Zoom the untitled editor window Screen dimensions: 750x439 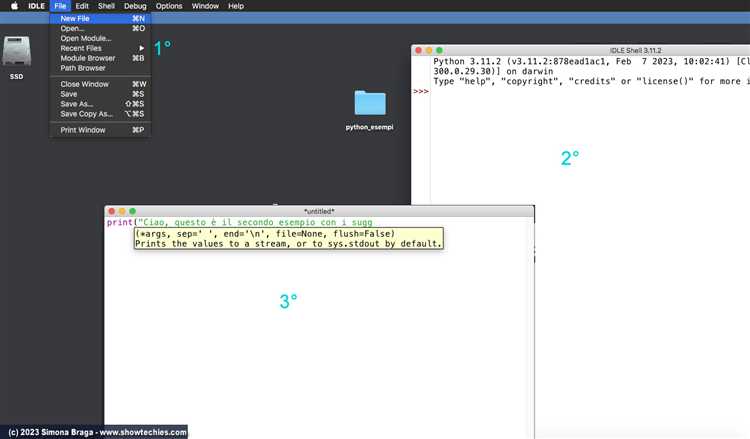coord(132,211)
